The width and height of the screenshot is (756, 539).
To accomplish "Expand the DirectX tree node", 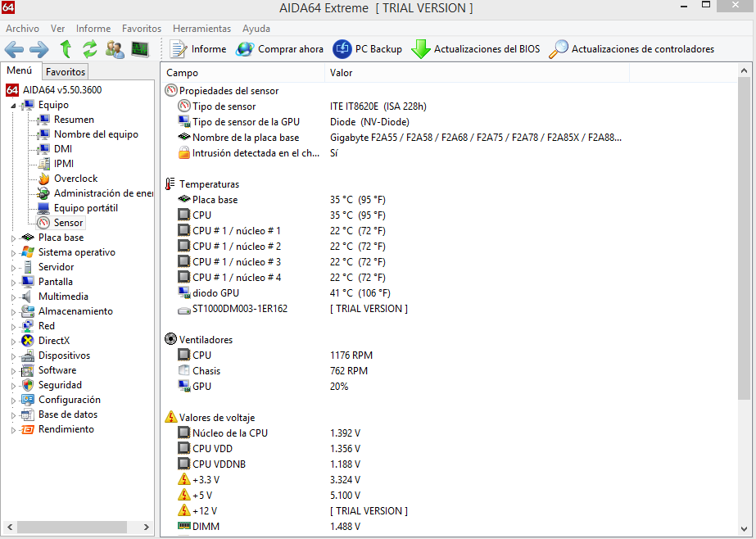I will click(x=13, y=342).
